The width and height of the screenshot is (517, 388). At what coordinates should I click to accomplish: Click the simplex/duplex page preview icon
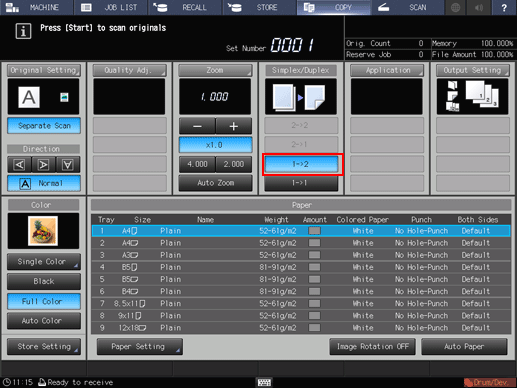tap(301, 97)
